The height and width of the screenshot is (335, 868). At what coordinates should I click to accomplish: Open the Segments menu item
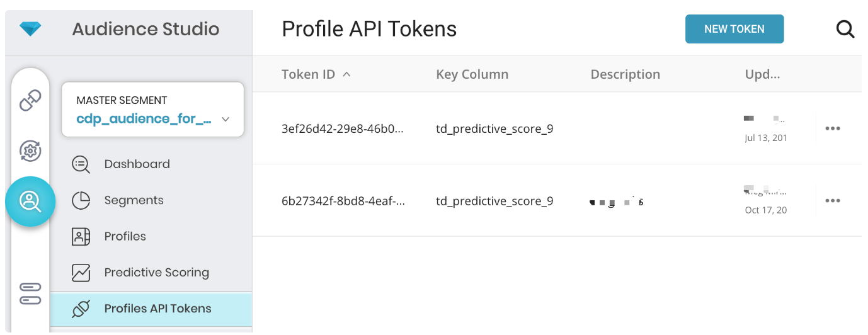tap(134, 200)
